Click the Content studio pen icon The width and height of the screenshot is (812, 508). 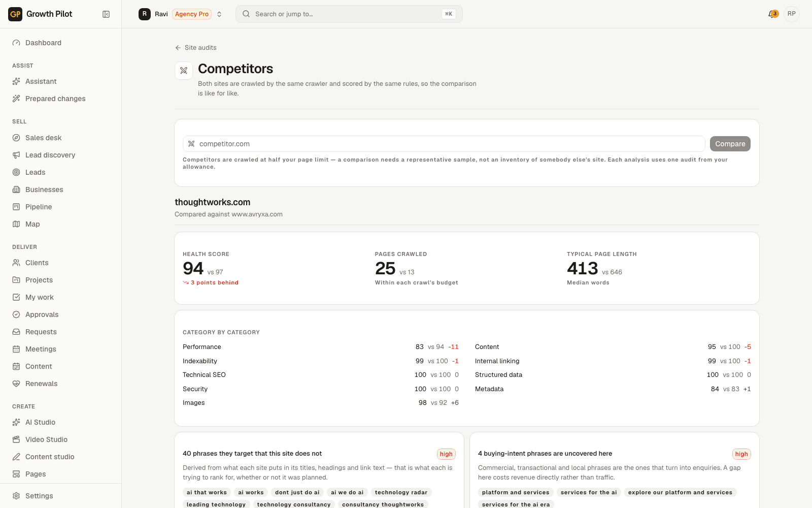pos(16,457)
